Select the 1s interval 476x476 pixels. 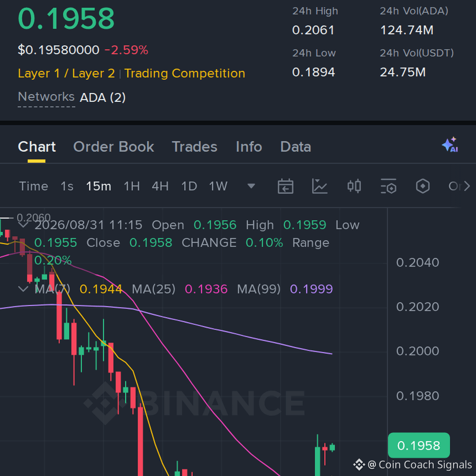(x=67, y=186)
